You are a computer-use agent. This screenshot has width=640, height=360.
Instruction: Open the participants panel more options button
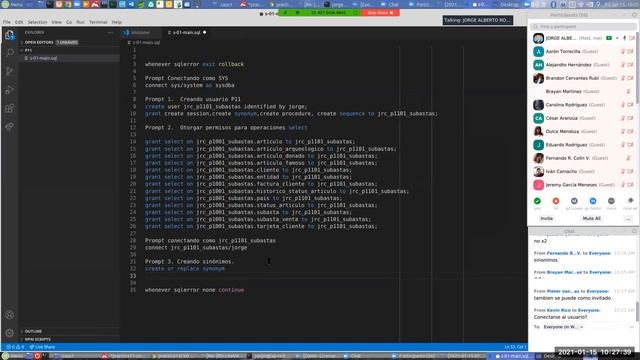[x=628, y=219]
